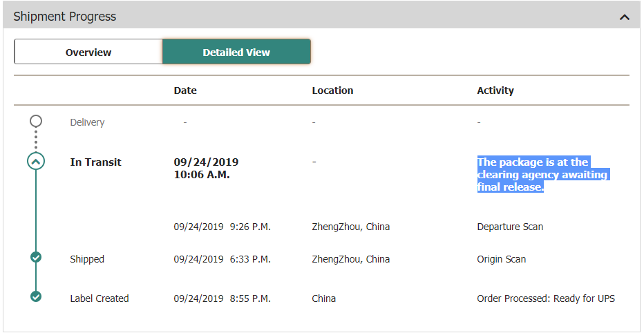The width and height of the screenshot is (644, 333).
Task: Collapse the Shipment Progress panel chevron
Action: 625,17
